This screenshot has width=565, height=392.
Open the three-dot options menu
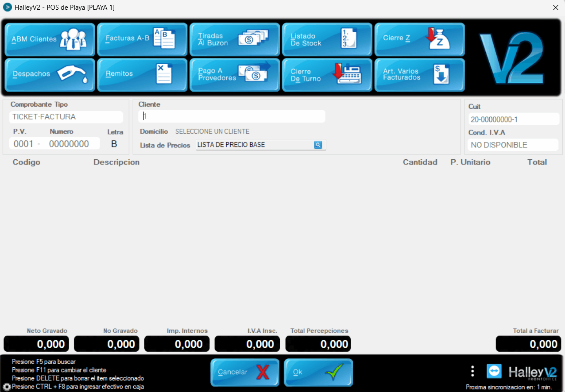(472, 371)
